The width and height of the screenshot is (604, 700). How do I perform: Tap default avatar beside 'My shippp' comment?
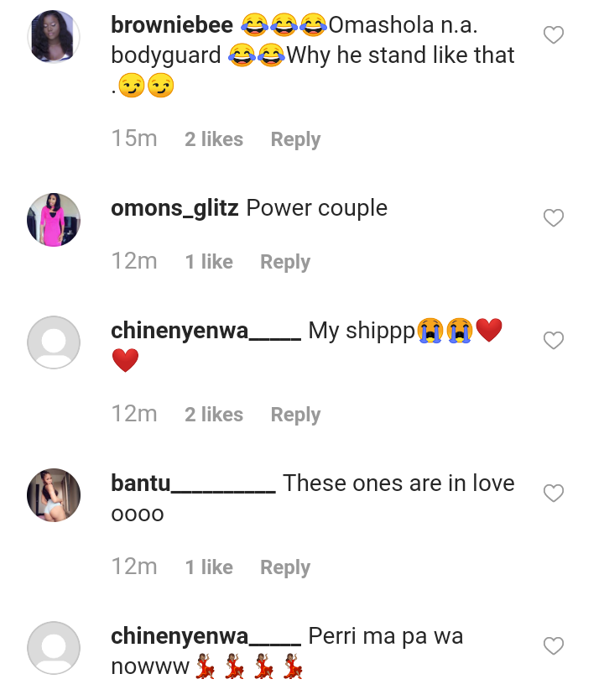(54, 342)
